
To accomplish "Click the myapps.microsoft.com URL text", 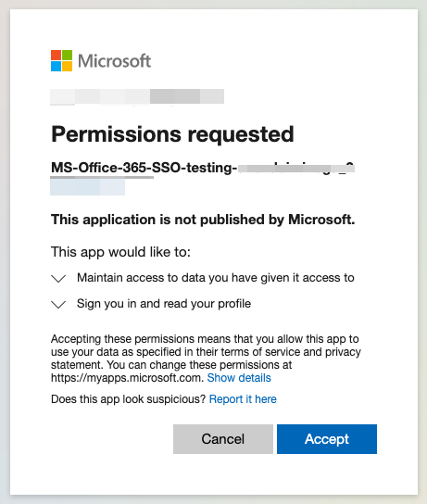I will coord(127,378).
